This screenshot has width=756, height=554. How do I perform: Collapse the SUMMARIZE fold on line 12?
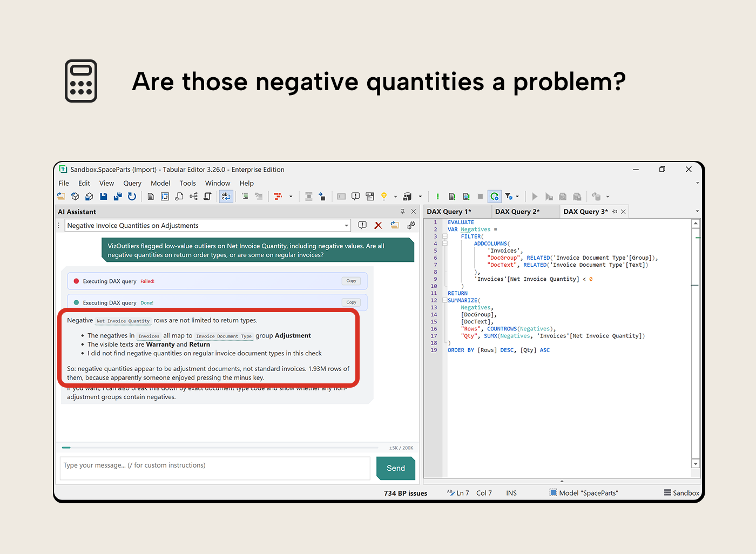[445, 300]
